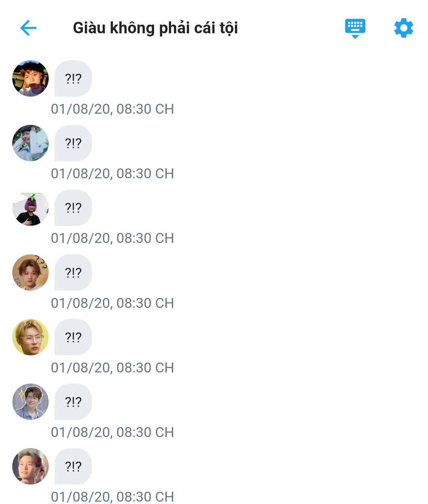Viewport: 428px width, 504px height.
Task: Tap the blue back arrow
Action: [x=28, y=28]
